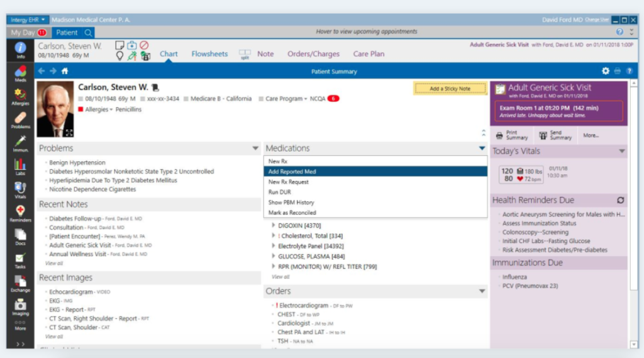
Task: Click Send Summary button
Action: [x=556, y=135]
